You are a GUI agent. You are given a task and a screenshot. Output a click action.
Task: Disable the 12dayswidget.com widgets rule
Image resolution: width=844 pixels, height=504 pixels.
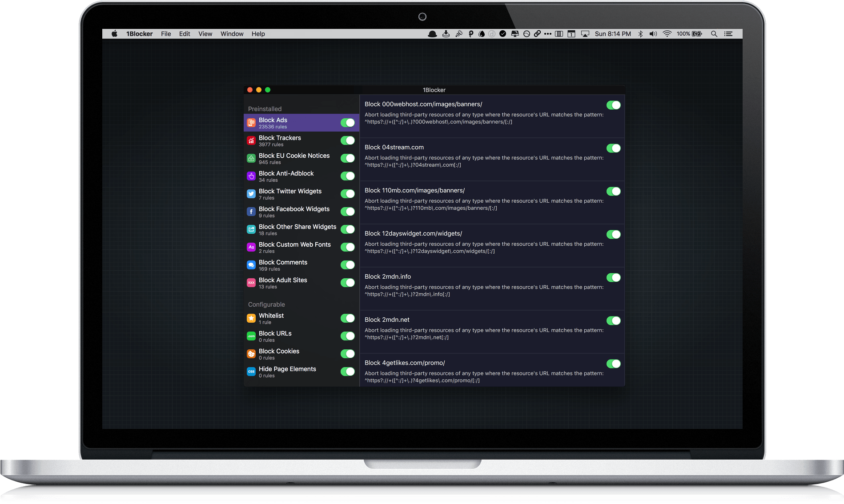(614, 234)
